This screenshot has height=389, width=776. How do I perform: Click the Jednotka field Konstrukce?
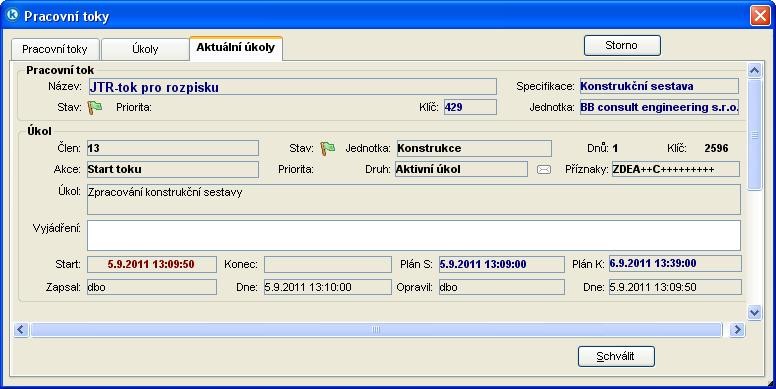pyautogui.click(x=474, y=148)
